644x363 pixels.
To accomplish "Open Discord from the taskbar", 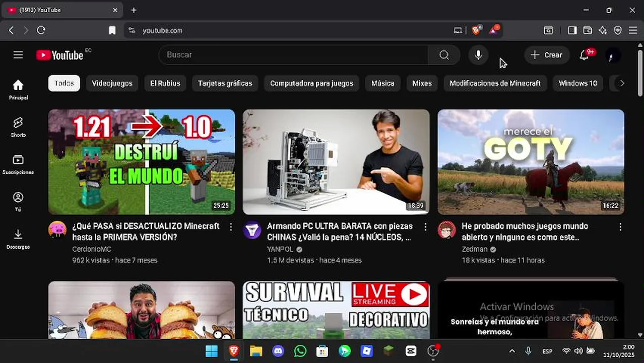I will pyautogui.click(x=278, y=351).
